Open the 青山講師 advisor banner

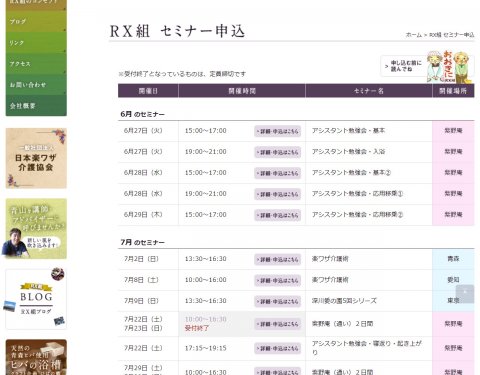coord(36,229)
